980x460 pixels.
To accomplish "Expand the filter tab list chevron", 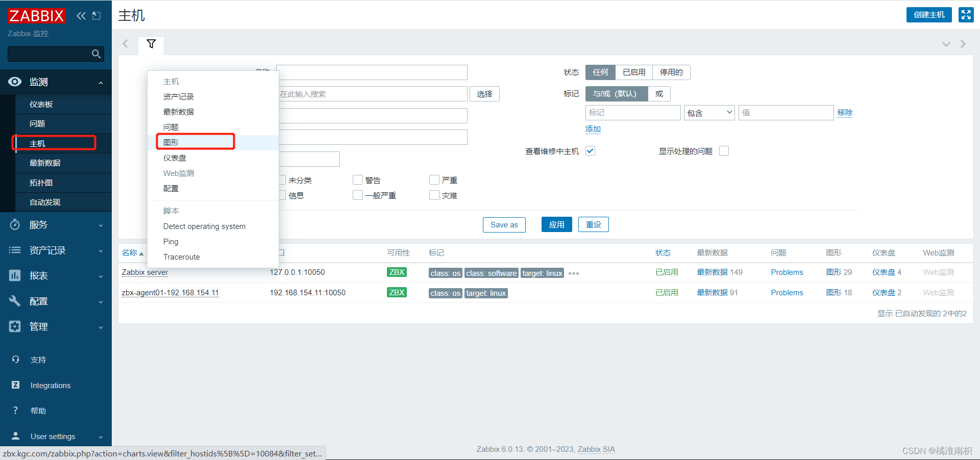I will (946, 44).
